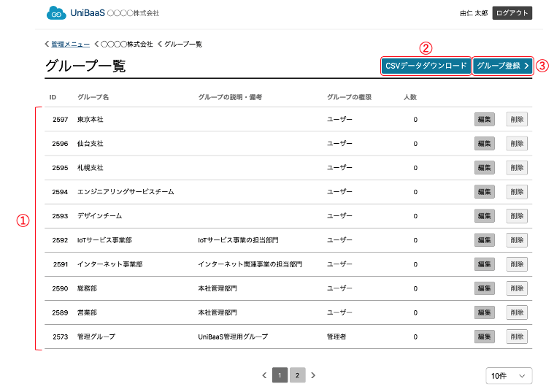Edit the インターネット事業部 group
This screenshot has width=554, height=392.
[485, 264]
